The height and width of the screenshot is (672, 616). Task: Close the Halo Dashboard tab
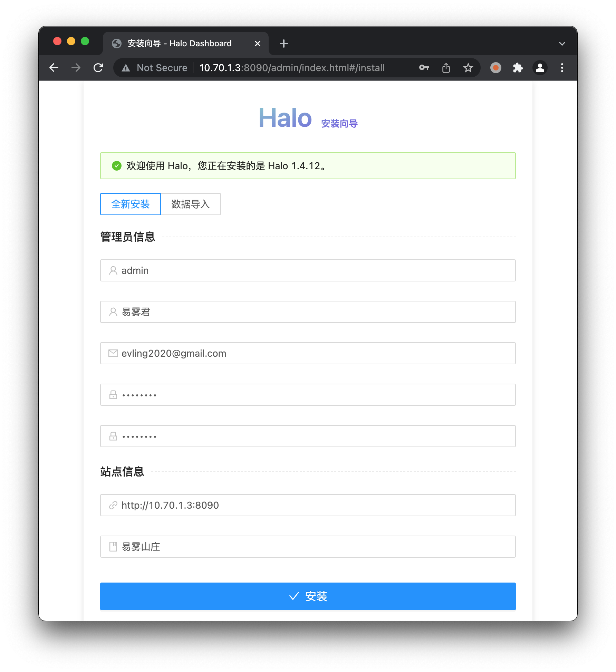coord(258,44)
